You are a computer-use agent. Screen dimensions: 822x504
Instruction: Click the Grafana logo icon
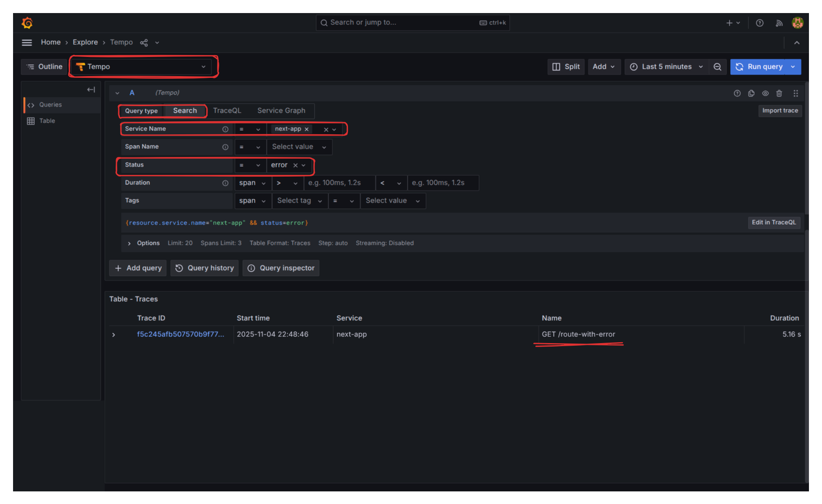[27, 23]
